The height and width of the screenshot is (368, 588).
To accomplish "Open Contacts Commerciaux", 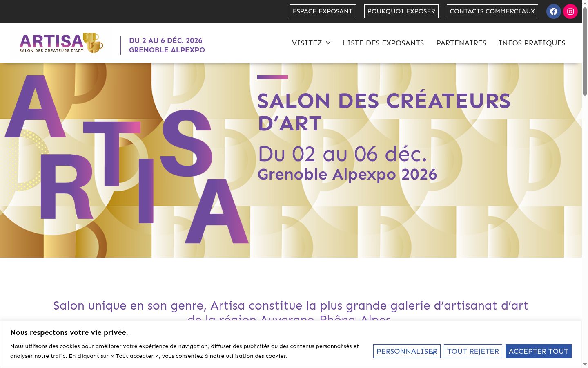I will pyautogui.click(x=492, y=11).
